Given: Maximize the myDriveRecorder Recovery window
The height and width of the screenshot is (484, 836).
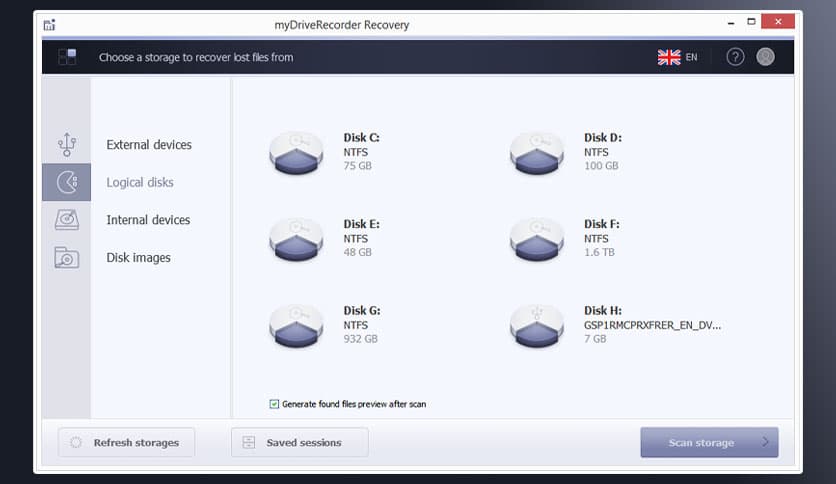Looking at the screenshot, I should pyautogui.click(x=751, y=22).
